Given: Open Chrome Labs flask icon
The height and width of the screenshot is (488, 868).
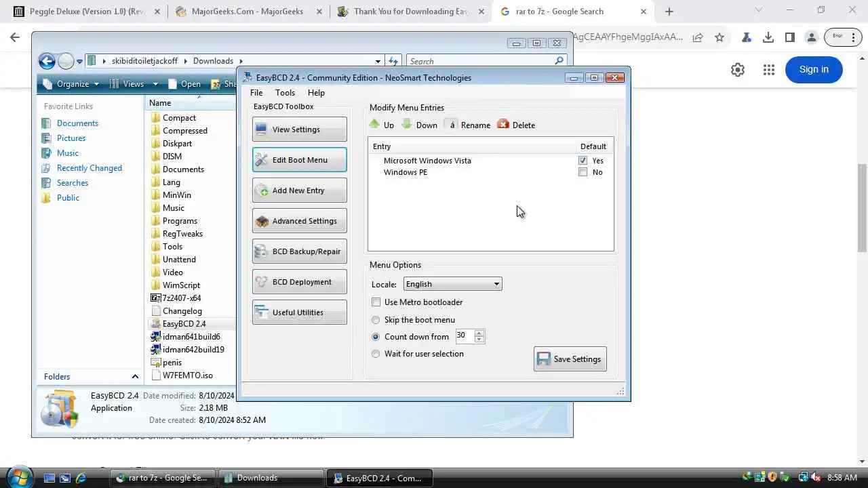Looking at the screenshot, I should (x=746, y=37).
